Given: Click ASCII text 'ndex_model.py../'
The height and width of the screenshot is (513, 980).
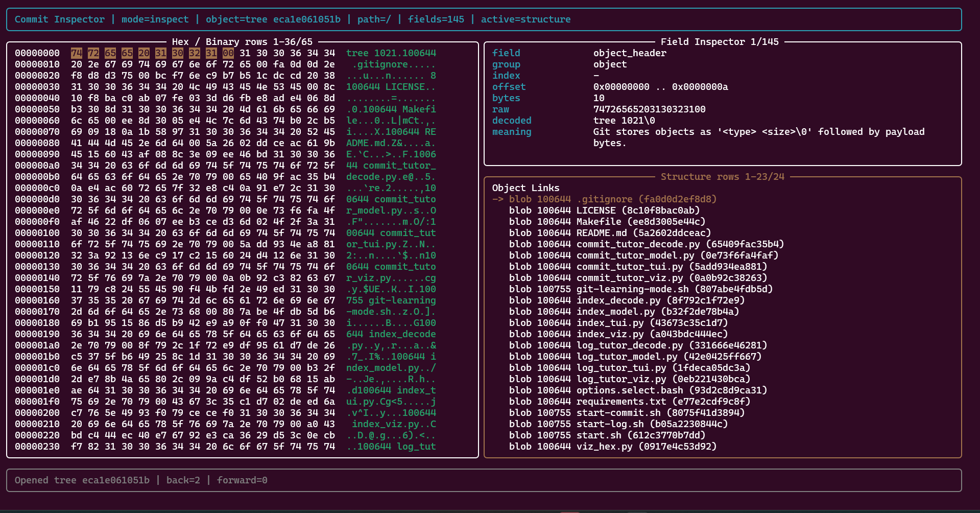Looking at the screenshot, I should [391, 368].
